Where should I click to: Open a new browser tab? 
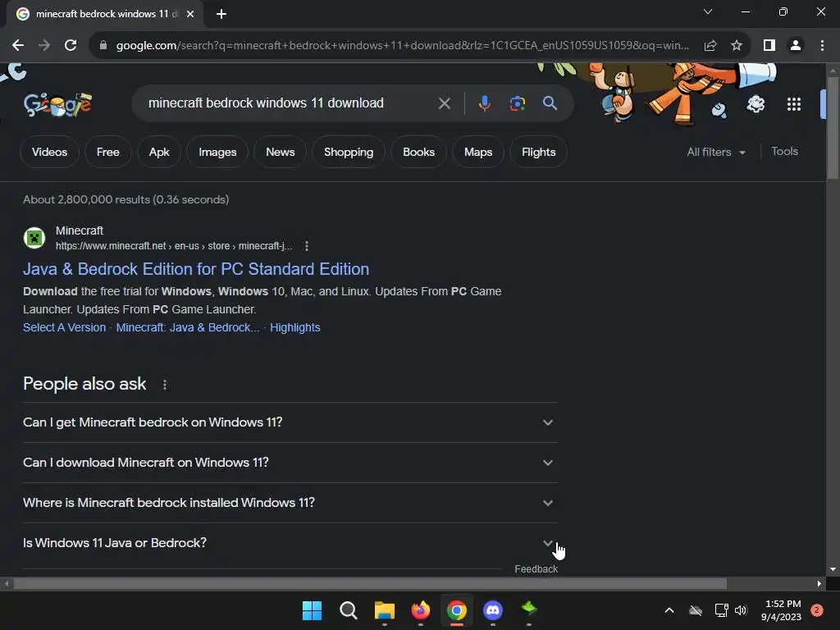click(221, 14)
